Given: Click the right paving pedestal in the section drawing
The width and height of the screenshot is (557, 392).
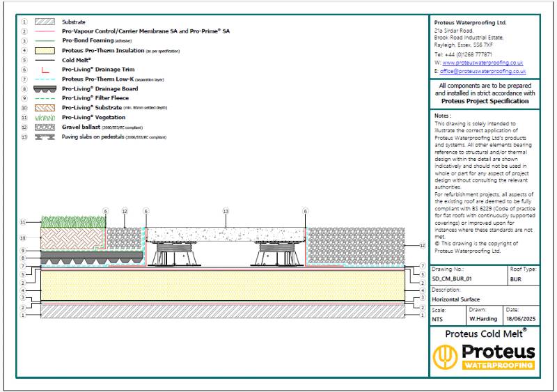Looking at the screenshot, I should click(277, 254).
